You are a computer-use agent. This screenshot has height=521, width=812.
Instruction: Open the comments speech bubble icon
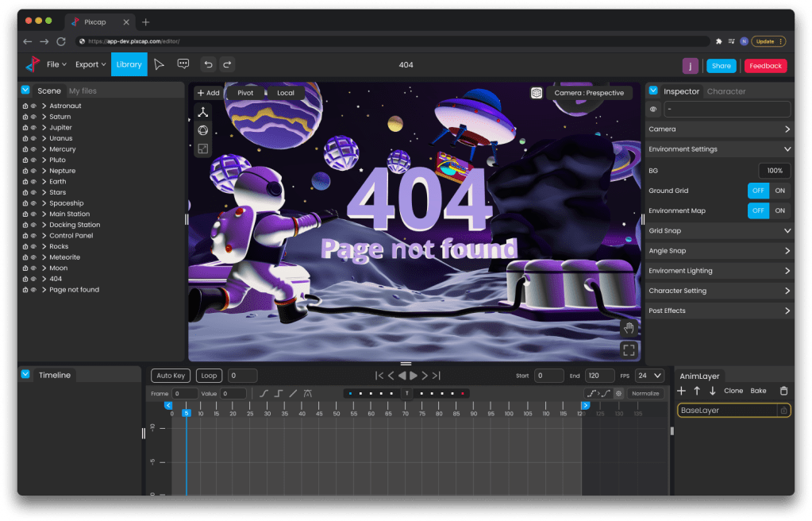[183, 64]
